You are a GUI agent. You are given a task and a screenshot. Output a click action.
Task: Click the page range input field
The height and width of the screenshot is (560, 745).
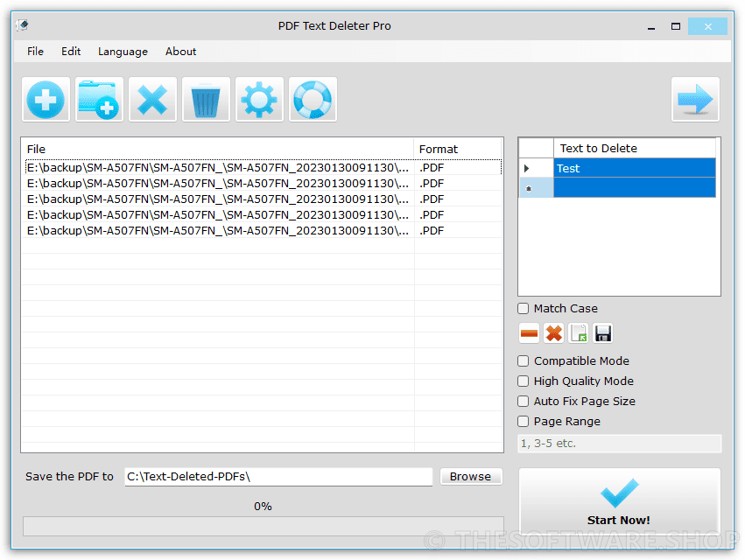tap(620, 443)
